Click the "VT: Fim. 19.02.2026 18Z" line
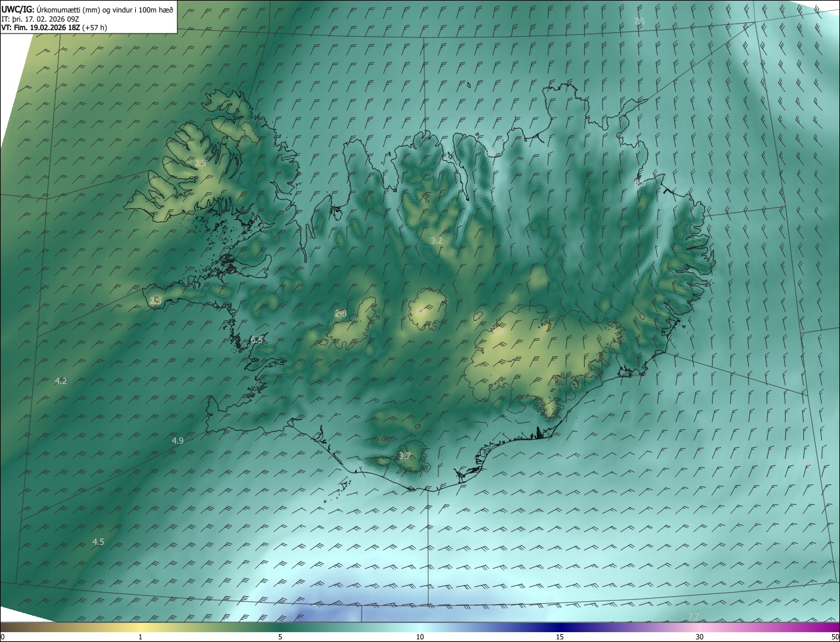The width and height of the screenshot is (840, 642). [41, 28]
